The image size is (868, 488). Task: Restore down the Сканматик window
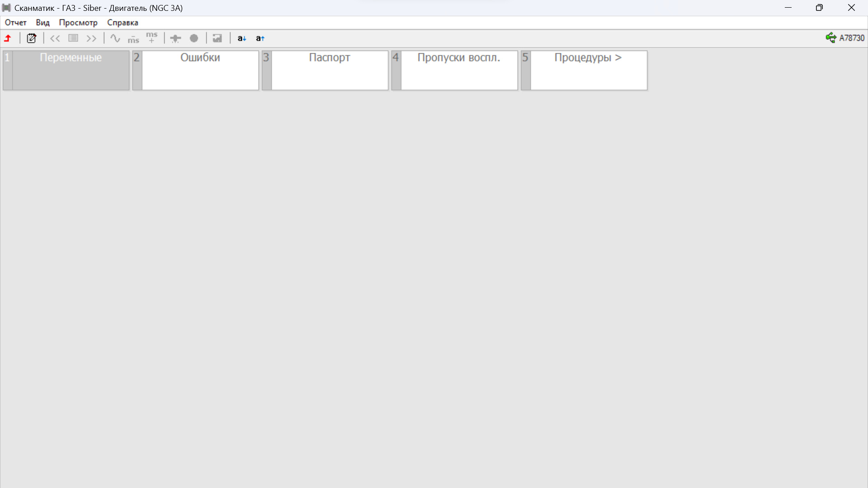(819, 8)
